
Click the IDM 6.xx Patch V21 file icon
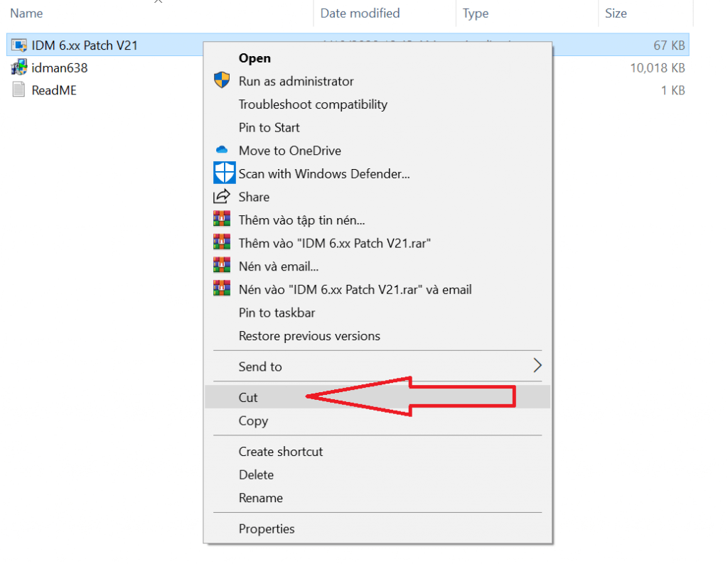19,45
